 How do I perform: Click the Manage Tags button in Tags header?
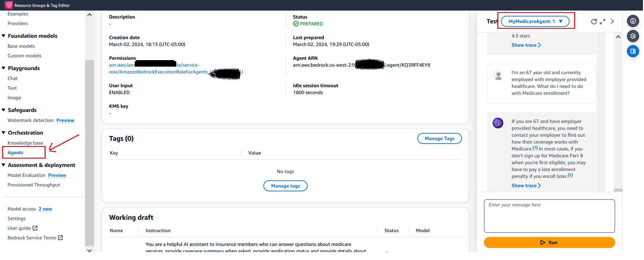(439, 138)
